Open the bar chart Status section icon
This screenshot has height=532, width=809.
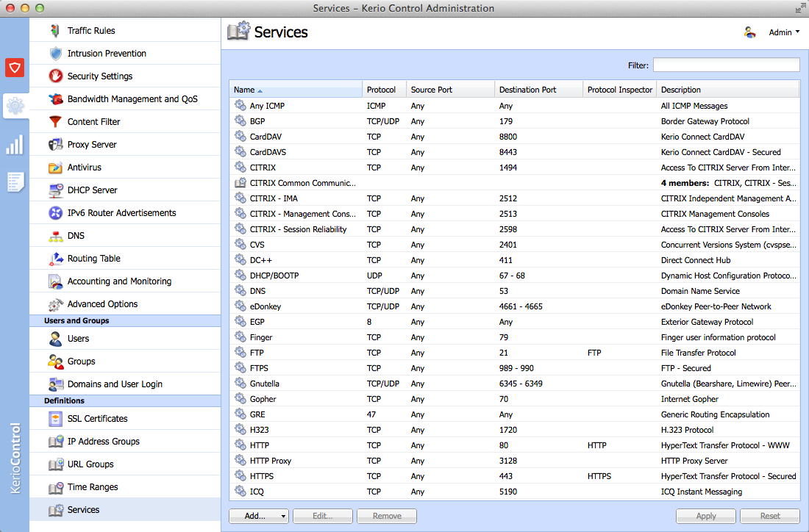coord(15,145)
